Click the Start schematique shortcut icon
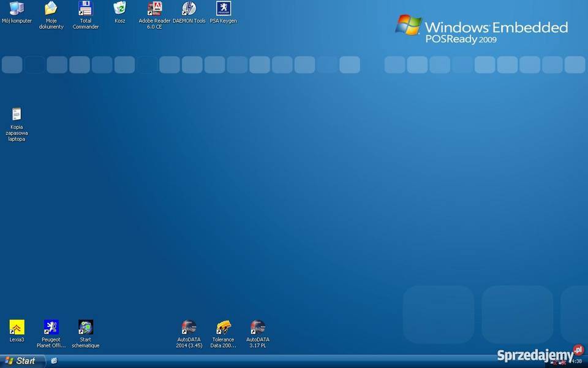Viewport: 588px width, 368px height. point(86,327)
